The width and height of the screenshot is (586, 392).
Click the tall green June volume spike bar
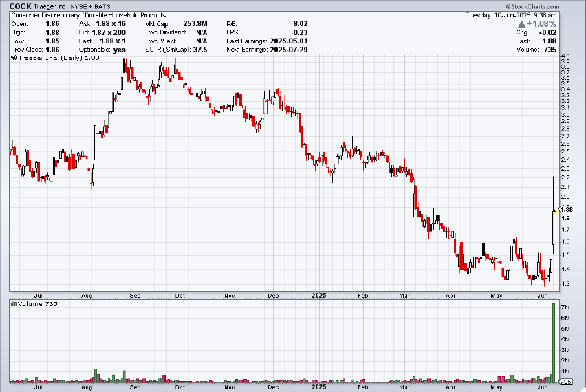pos(554,343)
